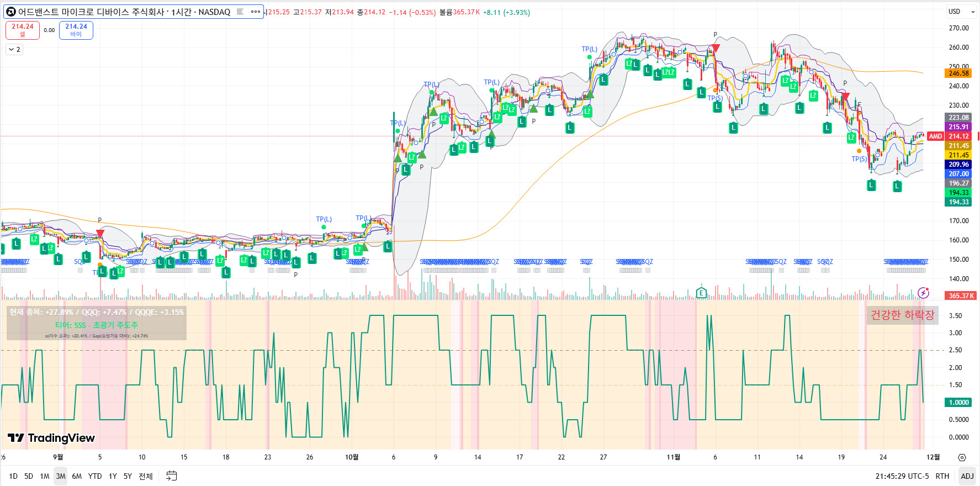
Task: Click the red 365.37K volume axis label
Action: 961,296
